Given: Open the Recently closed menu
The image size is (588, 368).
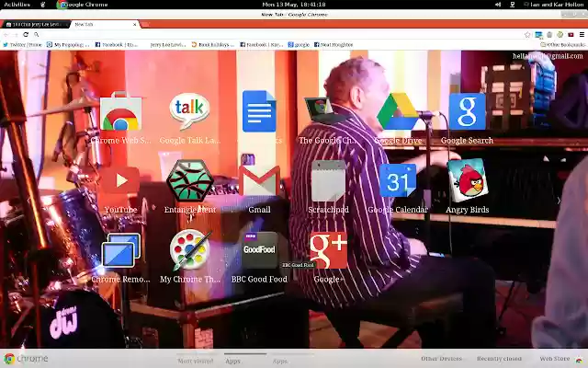Looking at the screenshot, I should 499,359.
